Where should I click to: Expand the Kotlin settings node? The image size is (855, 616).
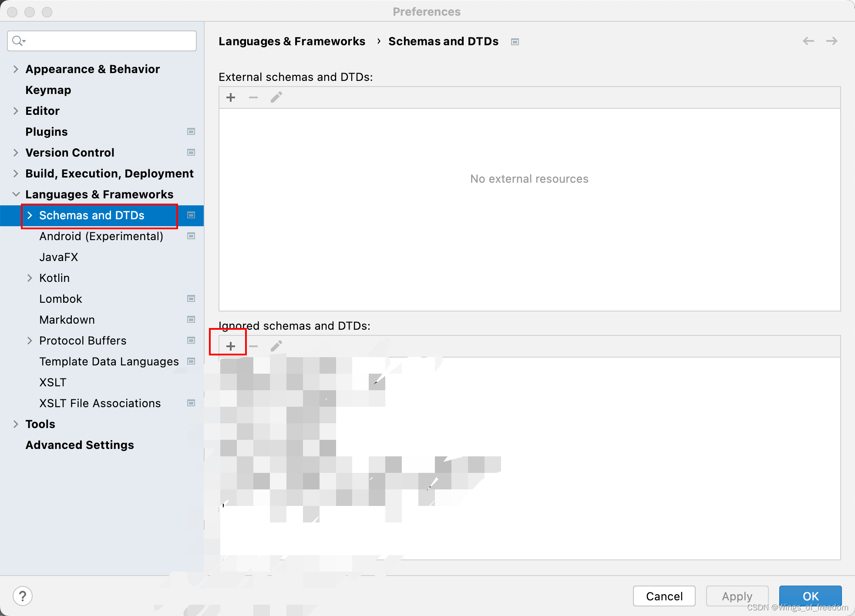[30, 278]
